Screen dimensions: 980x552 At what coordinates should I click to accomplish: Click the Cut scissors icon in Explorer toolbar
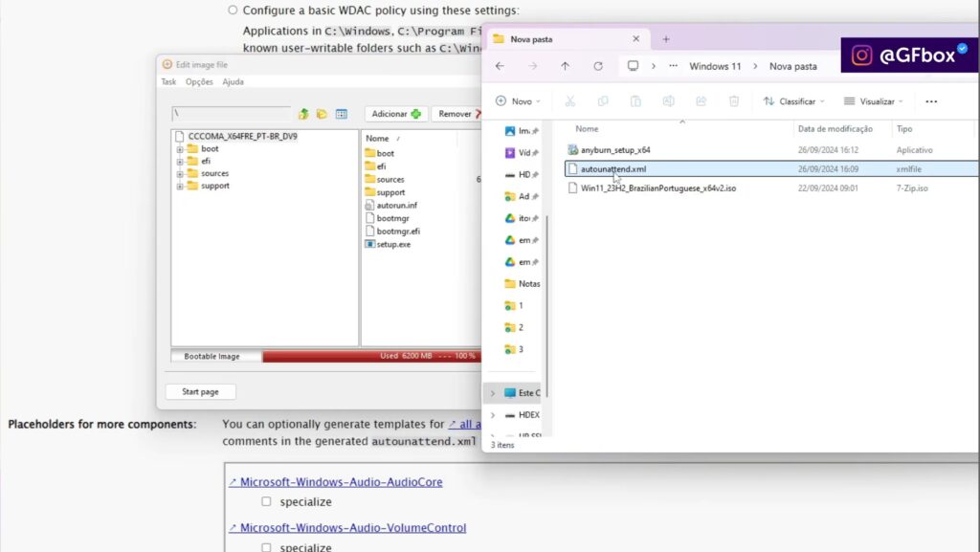(x=570, y=101)
